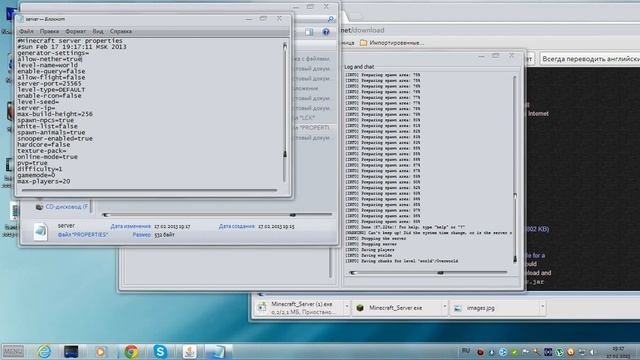Click Notepad horizontal scrollbar
The image size is (640, 360).
[x=149, y=190]
